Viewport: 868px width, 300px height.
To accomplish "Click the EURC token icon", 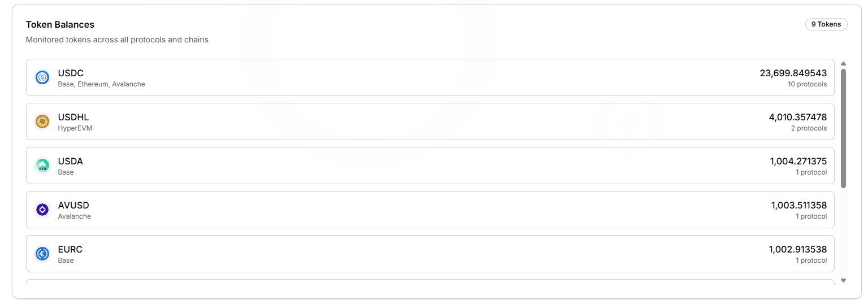I will point(42,254).
